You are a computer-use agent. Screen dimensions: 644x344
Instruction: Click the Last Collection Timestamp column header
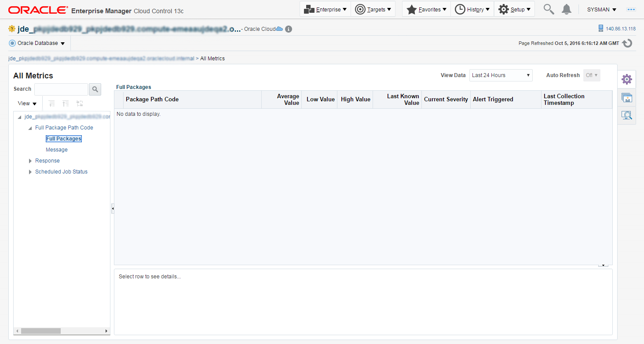[x=577, y=100]
